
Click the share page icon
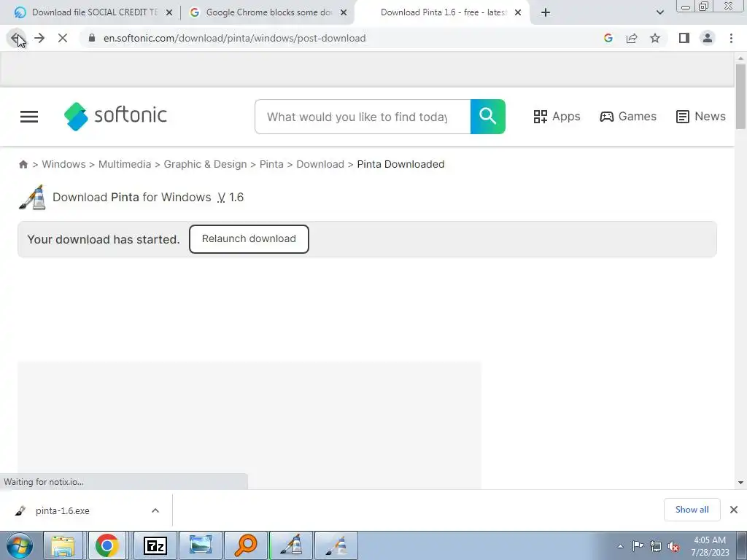coord(632,38)
